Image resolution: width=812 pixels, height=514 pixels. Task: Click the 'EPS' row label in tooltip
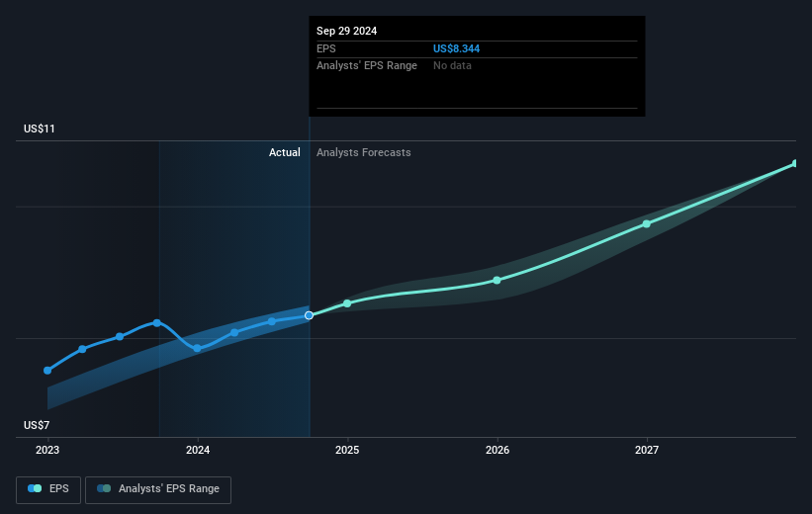click(326, 48)
